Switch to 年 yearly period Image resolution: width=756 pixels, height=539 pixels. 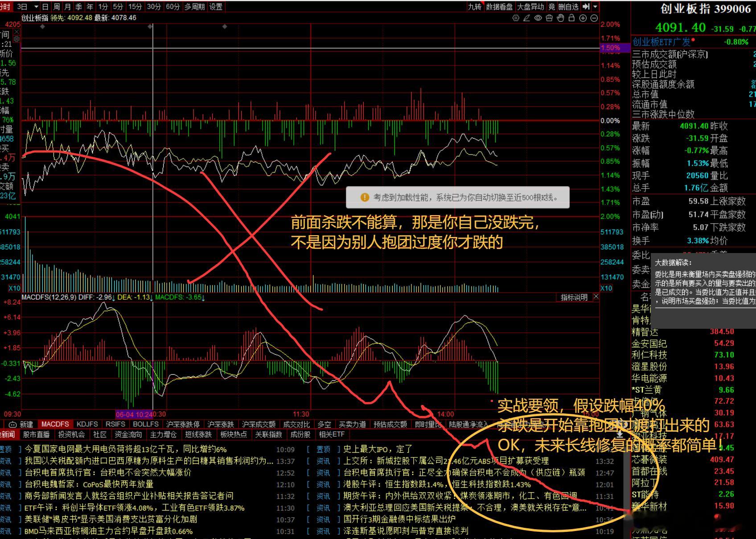coord(90,7)
